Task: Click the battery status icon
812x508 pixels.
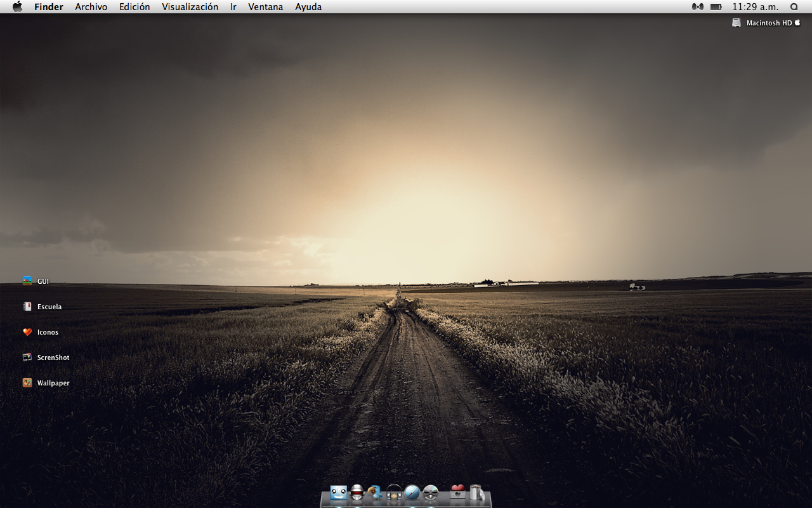Action: [x=716, y=7]
